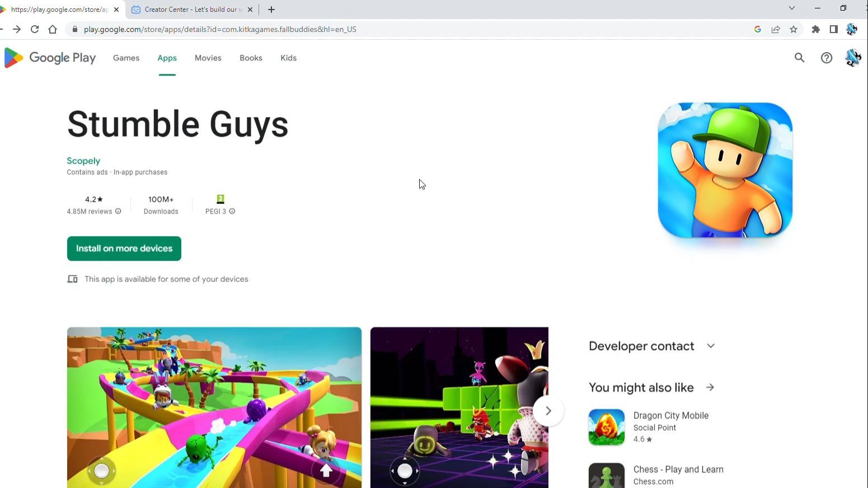Open 'You might also like' arrow
The width and height of the screenshot is (868, 488).
[x=710, y=387]
